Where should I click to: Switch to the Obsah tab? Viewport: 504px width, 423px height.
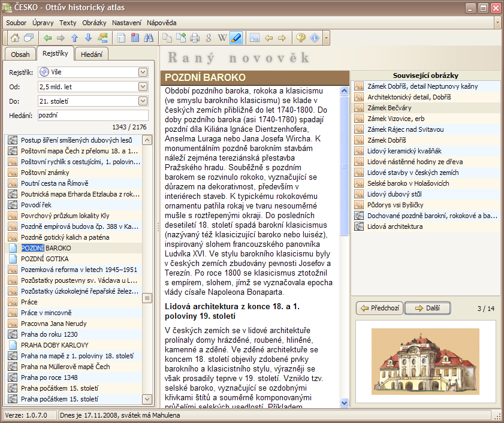[x=20, y=55]
